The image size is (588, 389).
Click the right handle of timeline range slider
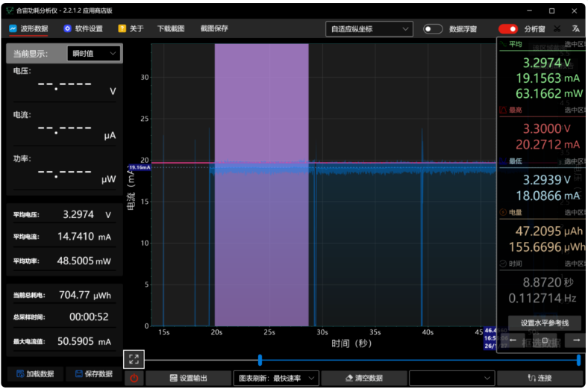pyautogui.click(x=578, y=360)
